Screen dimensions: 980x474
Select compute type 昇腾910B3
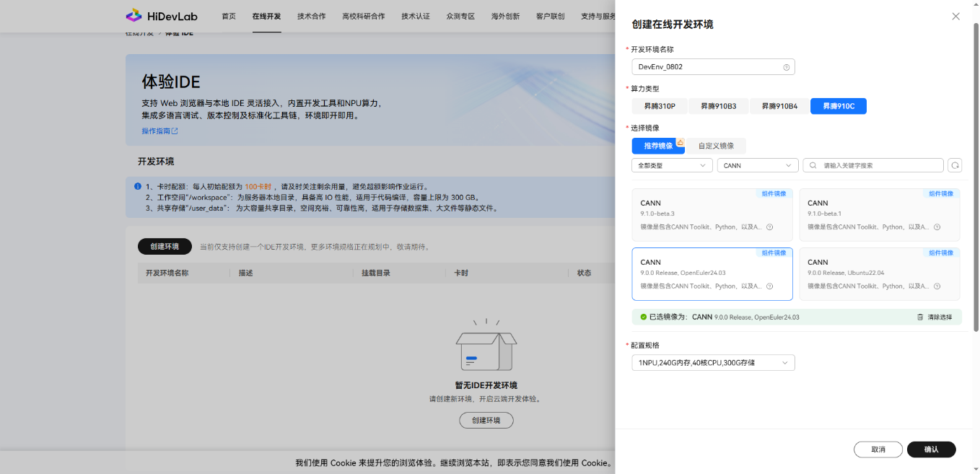[719, 106]
